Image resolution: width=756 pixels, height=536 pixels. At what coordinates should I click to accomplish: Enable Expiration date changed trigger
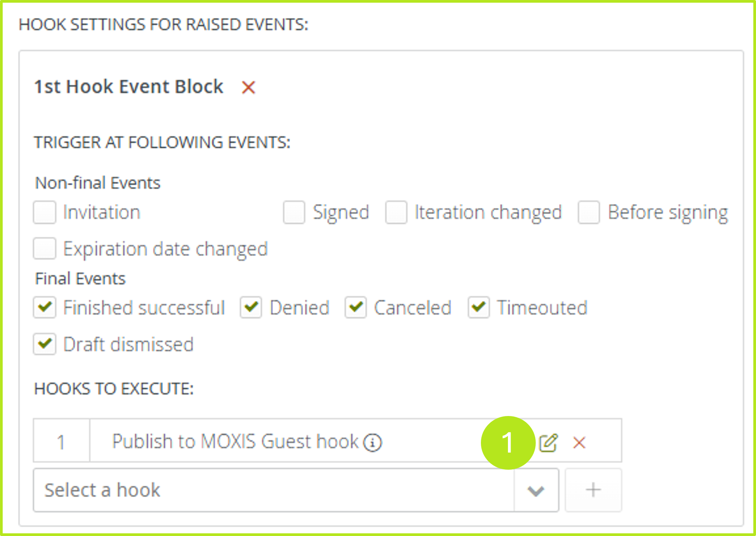pyautogui.click(x=45, y=249)
